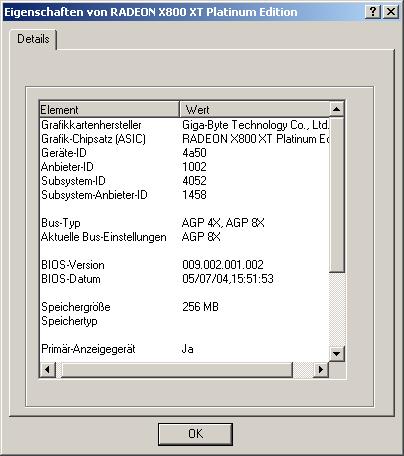This screenshot has height=456, width=404.
Task: Click the horizontal scrollbar left arrow
Action: tap(47, 369)
